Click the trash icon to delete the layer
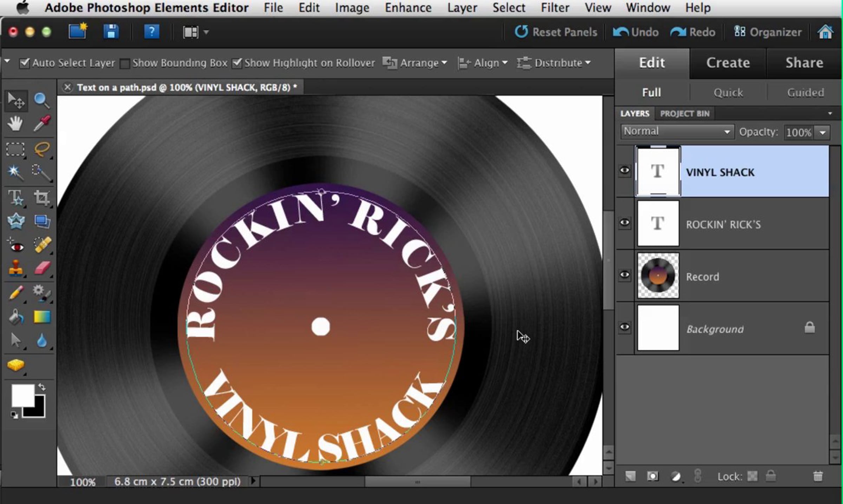The image size is (843, 504). (x=818, y=476)
